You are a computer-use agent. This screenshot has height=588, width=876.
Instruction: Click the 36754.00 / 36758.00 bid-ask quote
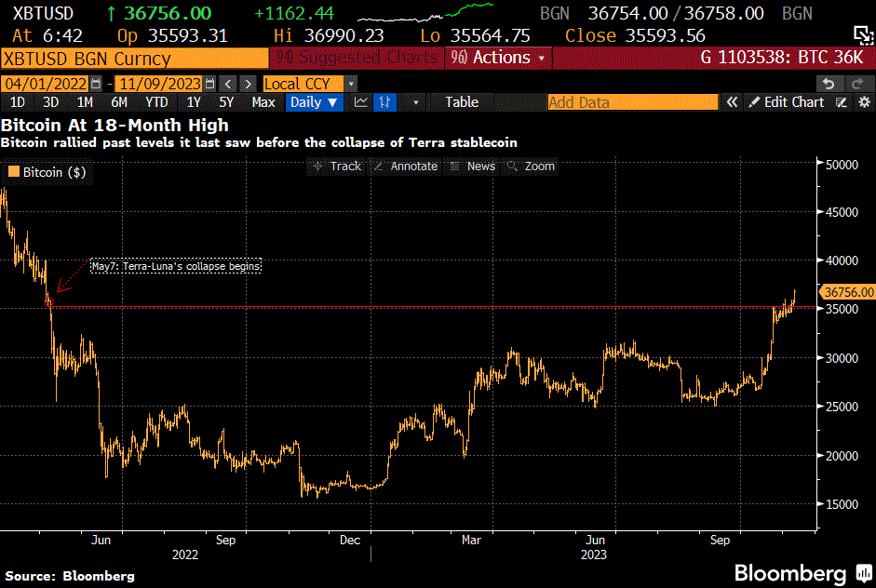[676, 13]
